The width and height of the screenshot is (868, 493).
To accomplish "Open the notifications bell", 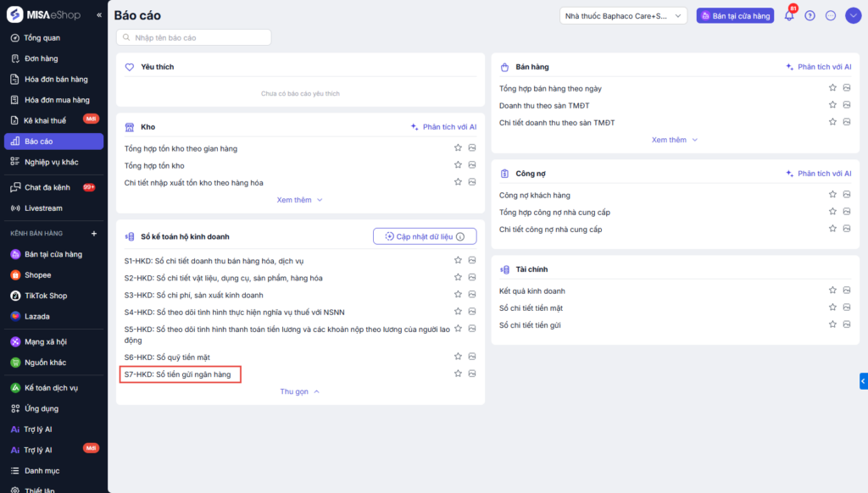I will click(x=789, y=15).
